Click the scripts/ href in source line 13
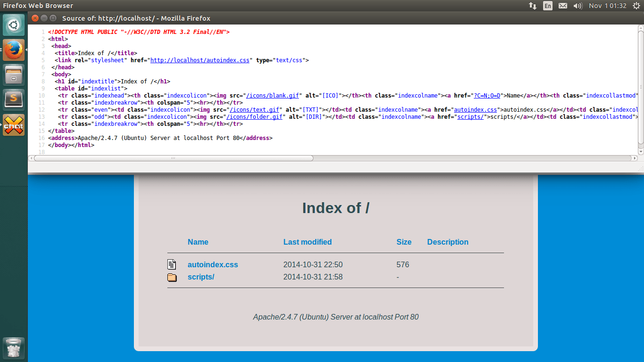644x362 pixels. tap(471, 117)
